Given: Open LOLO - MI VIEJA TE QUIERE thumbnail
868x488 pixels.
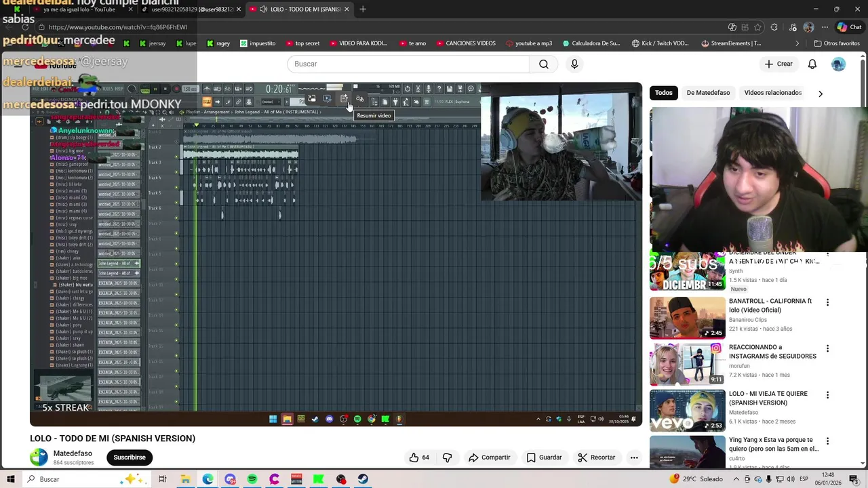Looking at the screenshot, I should point(687,410).
